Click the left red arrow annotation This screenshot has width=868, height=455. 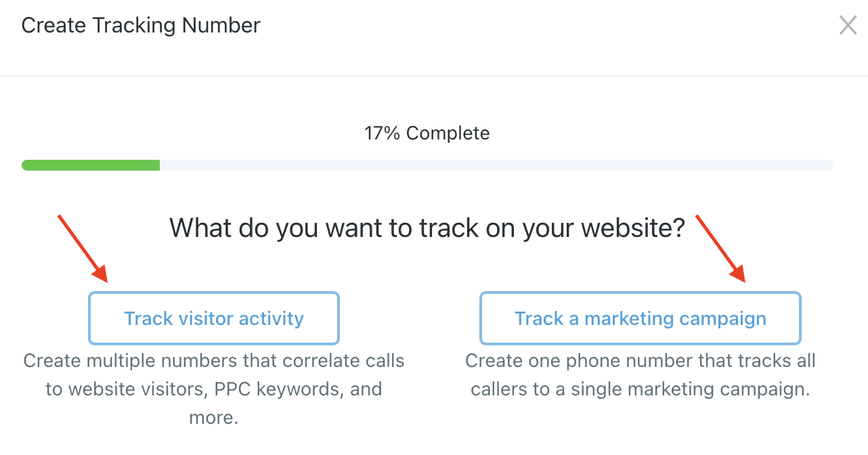click(83, 248)
